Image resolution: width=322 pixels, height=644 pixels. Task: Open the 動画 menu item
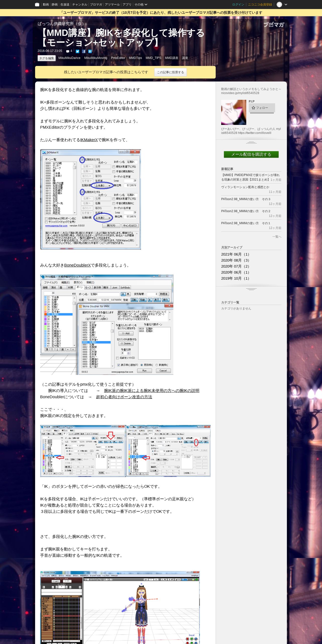pyautogui.click(x=46, y=5)
